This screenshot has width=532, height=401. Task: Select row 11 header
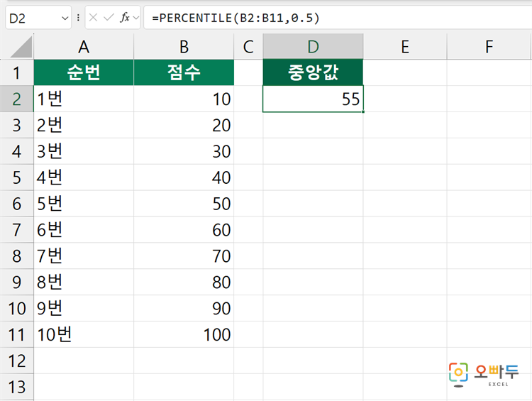tap(16, 334)
